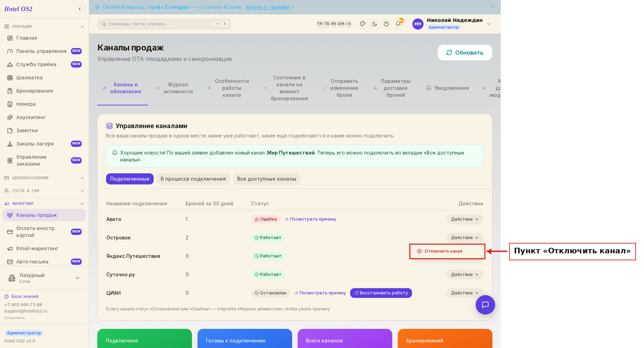
Task: Expand the Гости и CRM group
Action: [44, 191]
